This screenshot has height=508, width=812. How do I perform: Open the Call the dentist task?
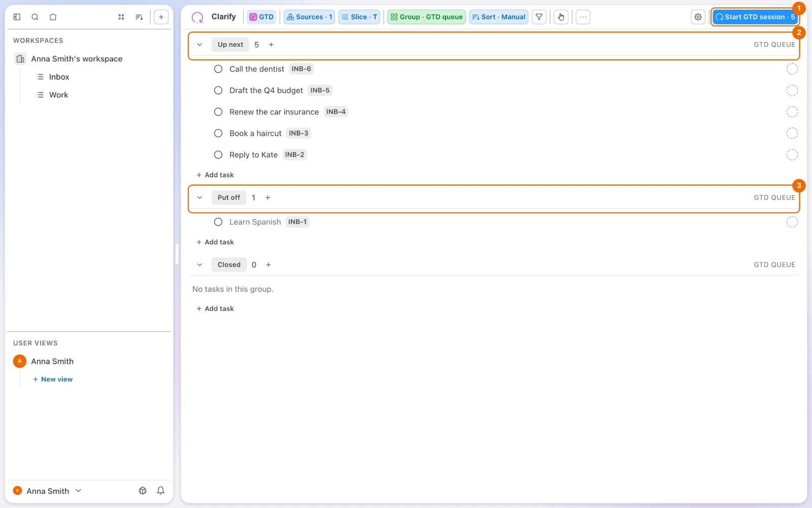(x=257, y=69)
